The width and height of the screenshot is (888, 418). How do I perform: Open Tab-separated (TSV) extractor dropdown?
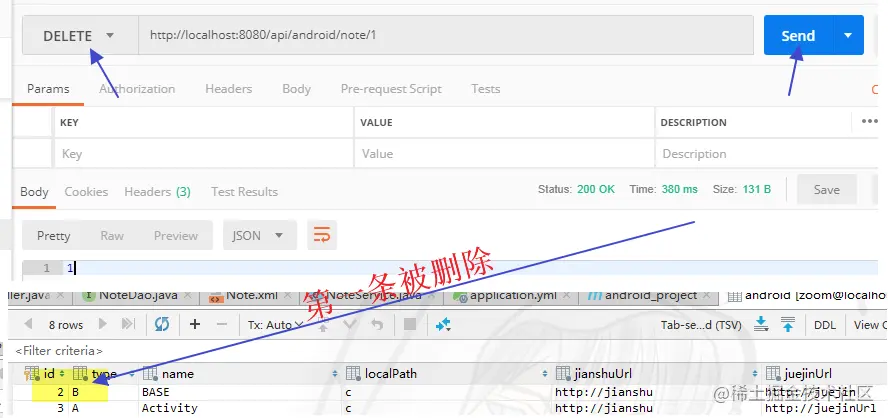click(701, 325)
